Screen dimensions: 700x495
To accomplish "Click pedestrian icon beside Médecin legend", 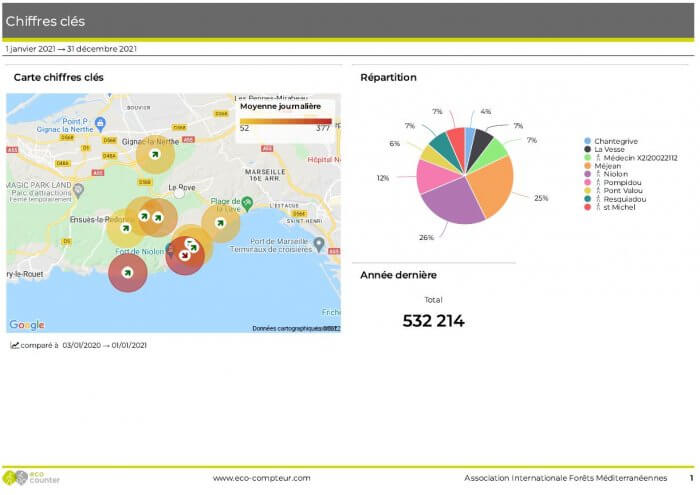I will pos(598,158).
